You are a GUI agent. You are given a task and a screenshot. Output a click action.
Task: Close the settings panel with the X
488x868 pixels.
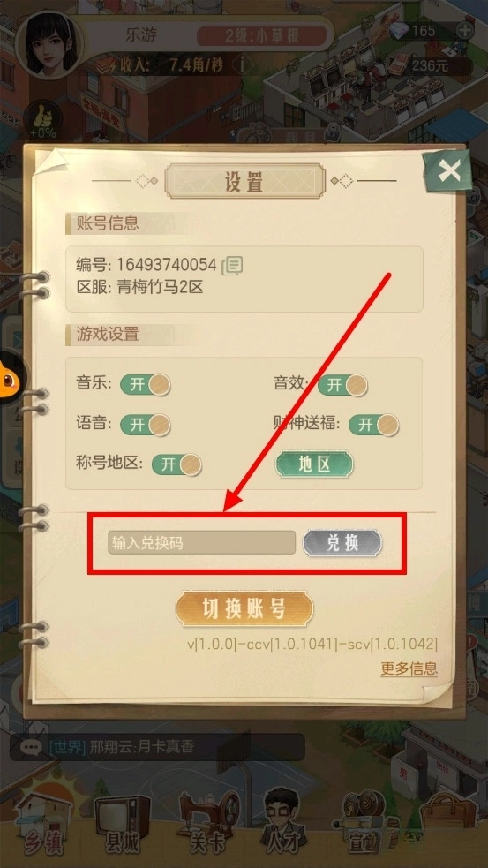point(448,171)
